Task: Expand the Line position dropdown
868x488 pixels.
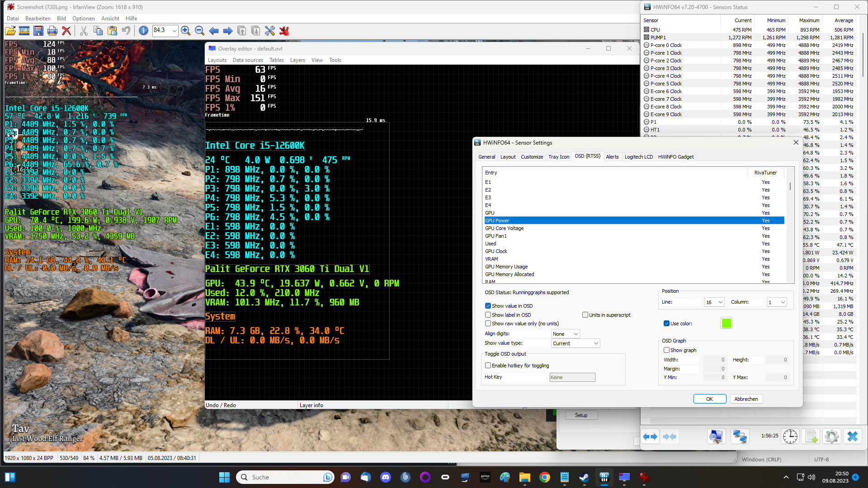Action: 714,302
